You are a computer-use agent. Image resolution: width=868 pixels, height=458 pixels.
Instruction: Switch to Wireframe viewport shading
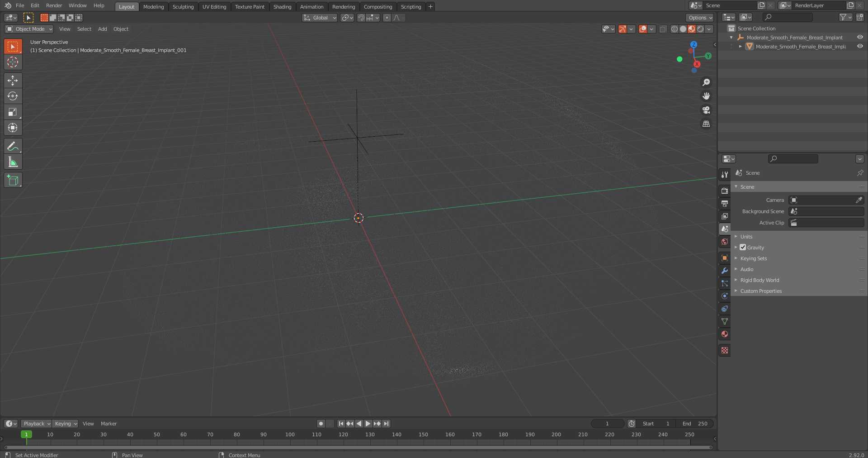tap(675, 29)
